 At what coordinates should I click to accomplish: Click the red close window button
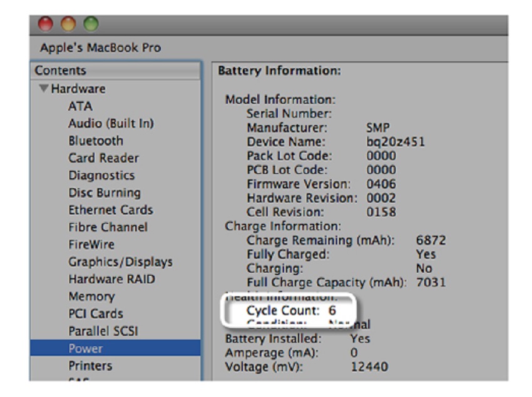point(46,24)
